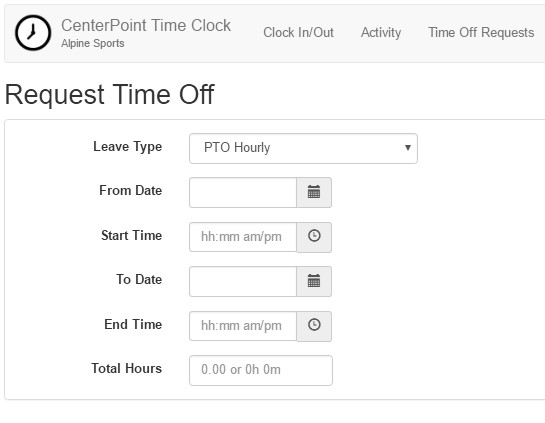Click the Alpine Sports company name
Viewport: 545px width, 423px height.
[93, 43]
